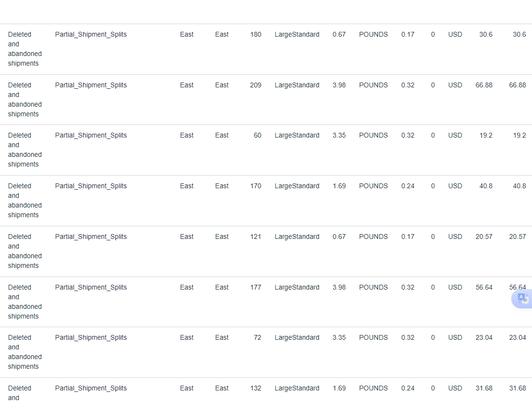The height and width of the screenshot is (403, 532).
Task: Select the quantity cell showing 60
Action: pyautogui.click(x=257, y=135)
